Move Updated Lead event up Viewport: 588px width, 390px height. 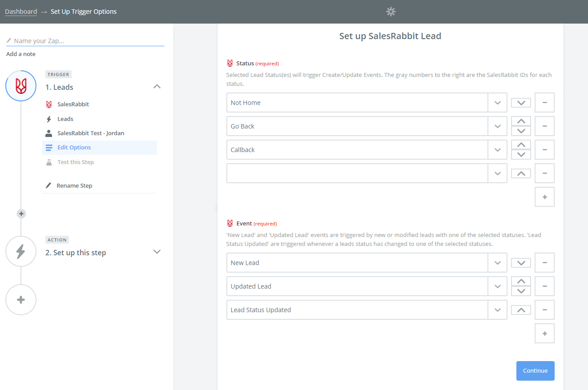point(521,281)
